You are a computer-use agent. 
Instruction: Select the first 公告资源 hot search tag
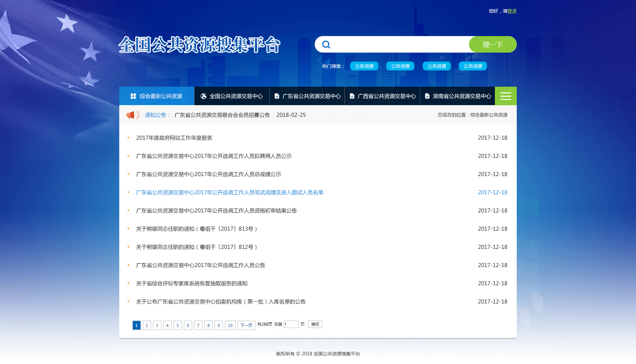point(364,66)
